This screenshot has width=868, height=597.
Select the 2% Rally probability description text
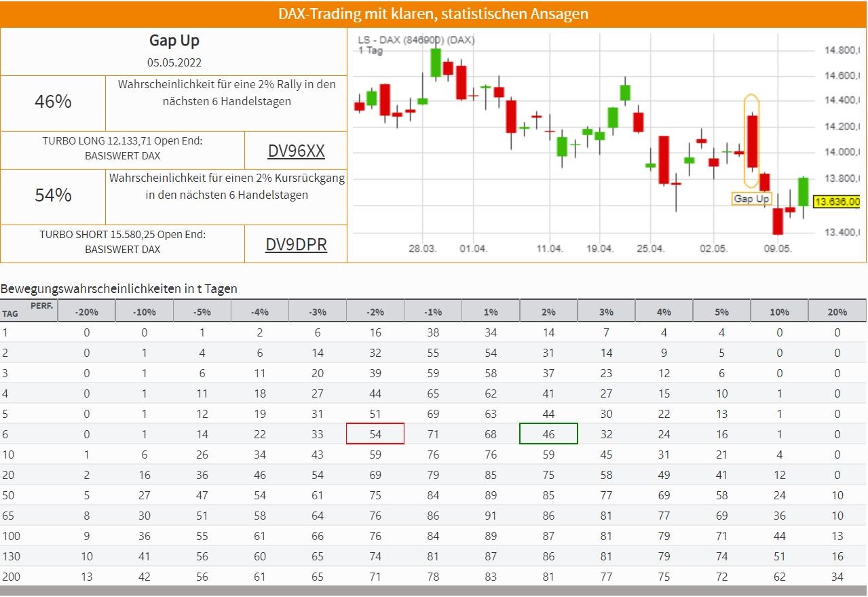point(227,93)
